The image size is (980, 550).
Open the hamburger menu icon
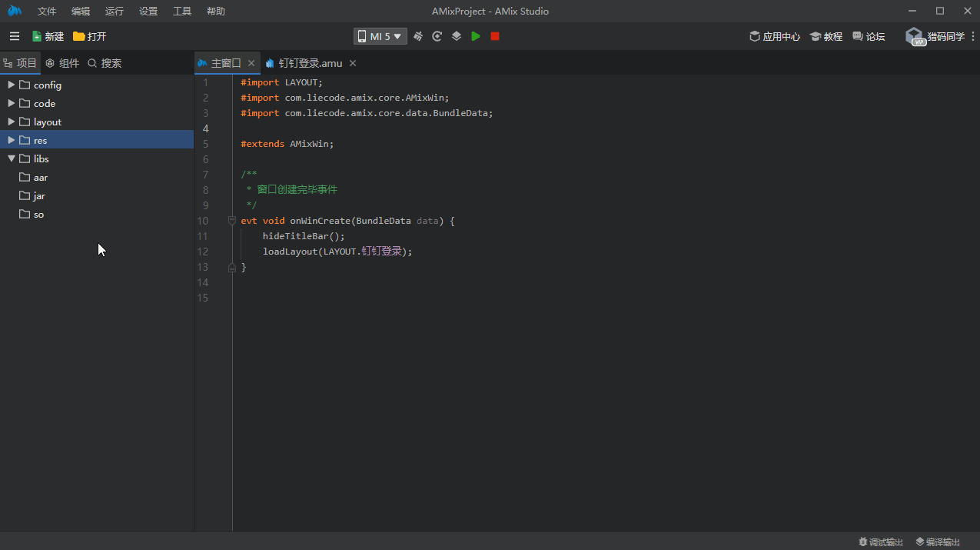pyautogui.click(x=15, y=36)
